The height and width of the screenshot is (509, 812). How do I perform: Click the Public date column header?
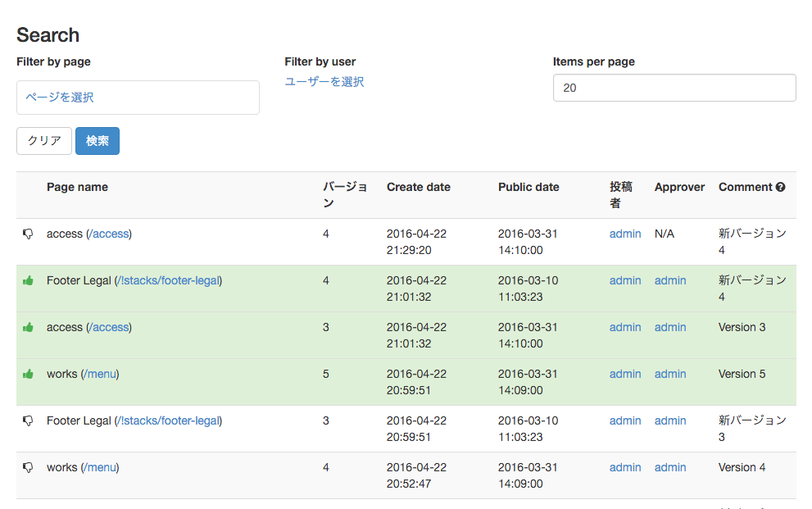[528, 188]
